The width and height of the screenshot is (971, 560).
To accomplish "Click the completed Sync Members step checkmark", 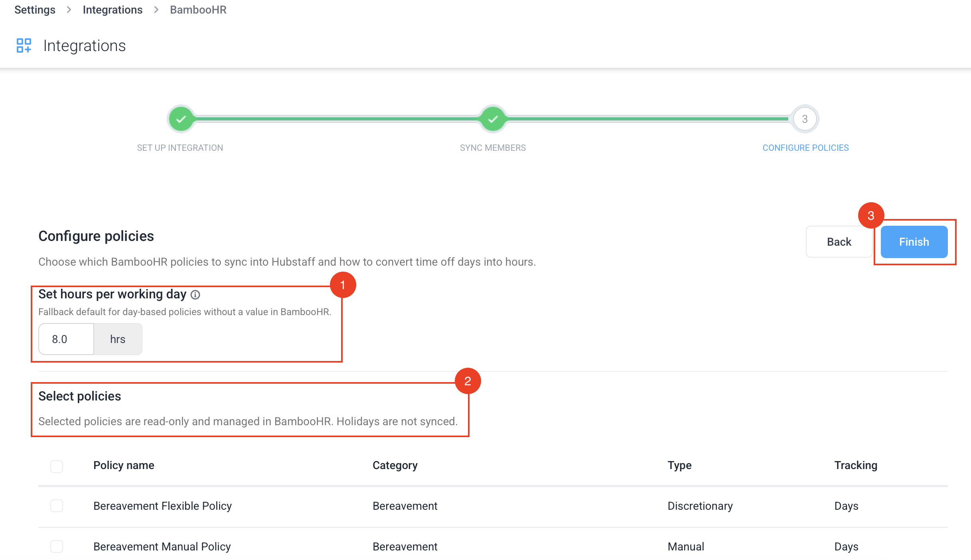I will 493,119.
